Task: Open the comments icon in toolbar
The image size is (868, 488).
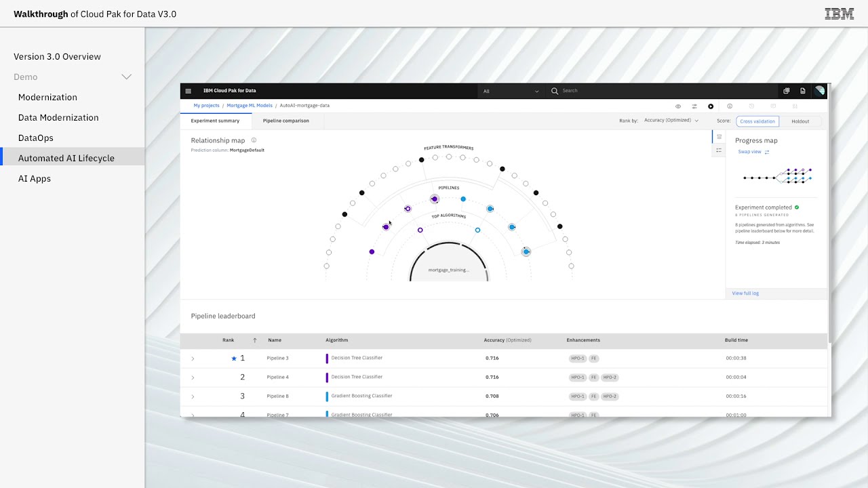Action: (773, 106)
